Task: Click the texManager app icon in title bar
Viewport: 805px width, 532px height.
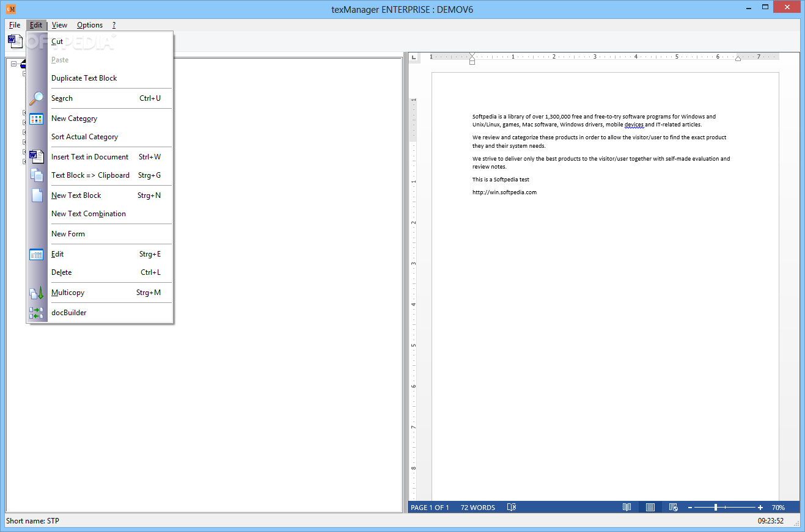Action: pyautogui.click(x=11, y=9)
